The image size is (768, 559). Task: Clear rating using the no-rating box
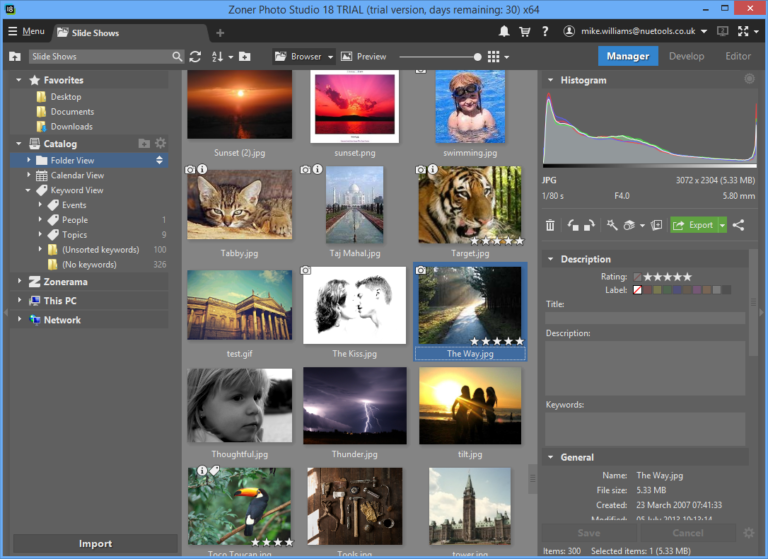[x=637, y=277]
